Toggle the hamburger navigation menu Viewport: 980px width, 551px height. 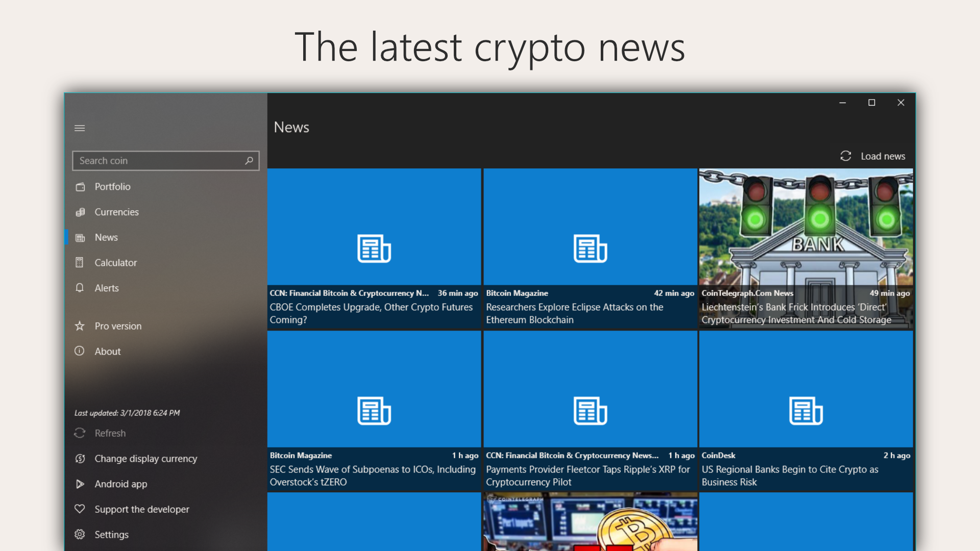click(80, 128)
